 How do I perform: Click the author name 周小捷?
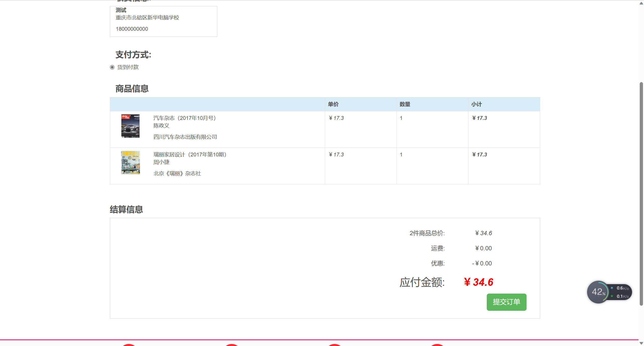162,162
